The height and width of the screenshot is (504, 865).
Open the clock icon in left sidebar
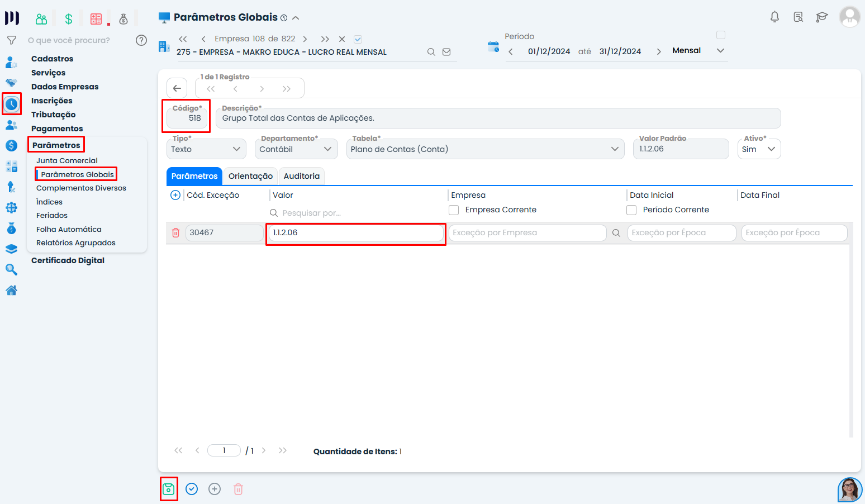(12, 104)
